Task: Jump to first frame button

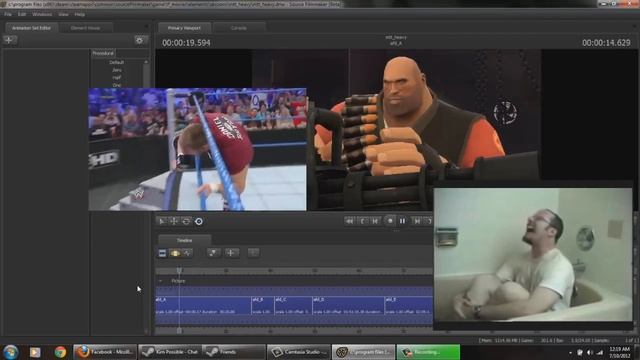Action: tap(349, 221)
